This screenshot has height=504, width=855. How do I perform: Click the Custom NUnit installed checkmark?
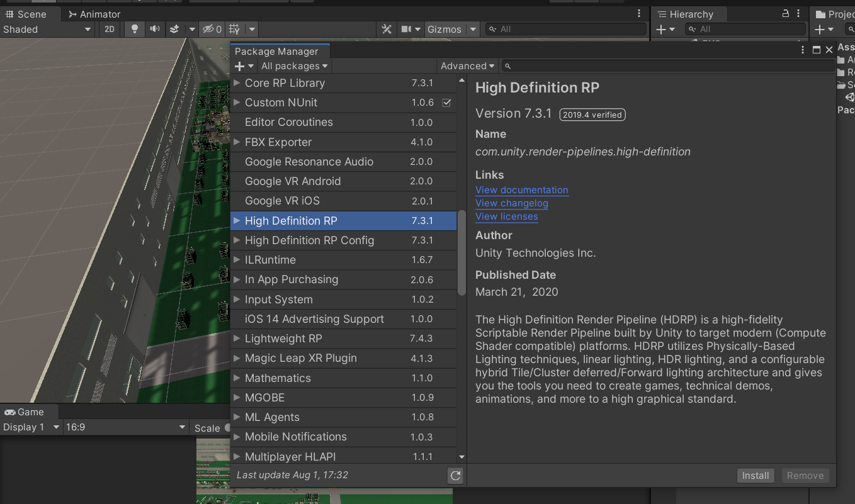[446, 103]
